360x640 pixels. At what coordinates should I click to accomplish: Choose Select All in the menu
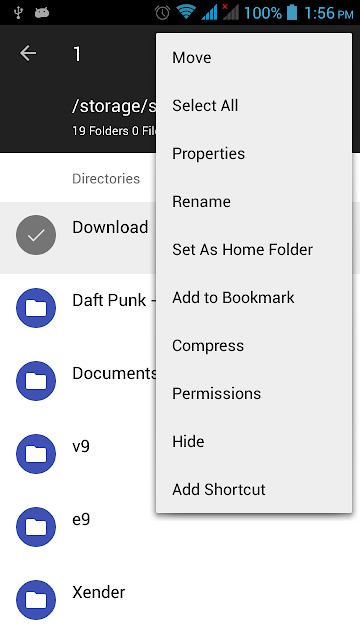[x=253, y=106]
